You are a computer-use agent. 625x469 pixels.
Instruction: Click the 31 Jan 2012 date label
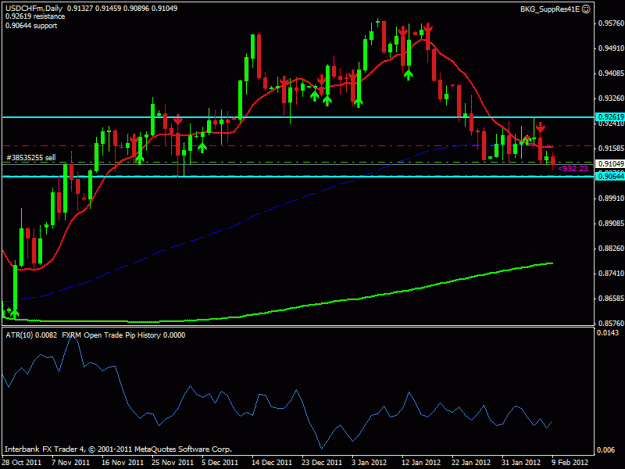pos(521,463)
